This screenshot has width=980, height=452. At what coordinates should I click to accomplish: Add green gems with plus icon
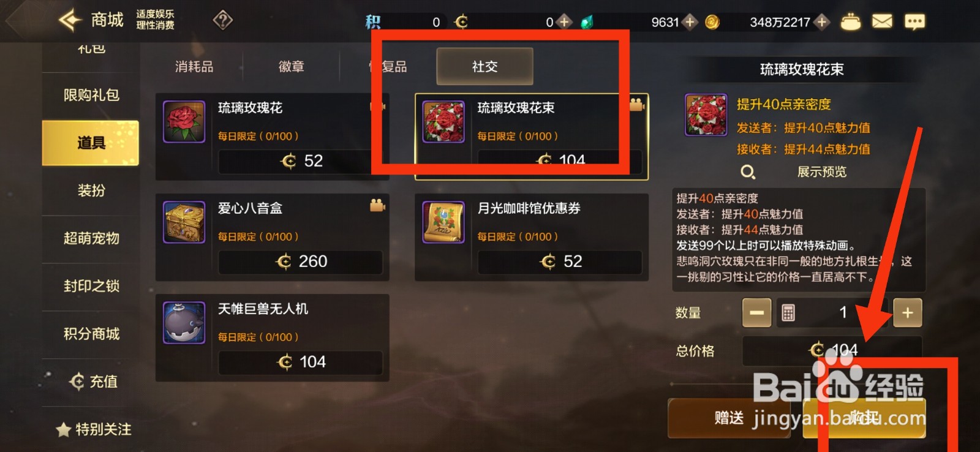click(x=690, y=22)
